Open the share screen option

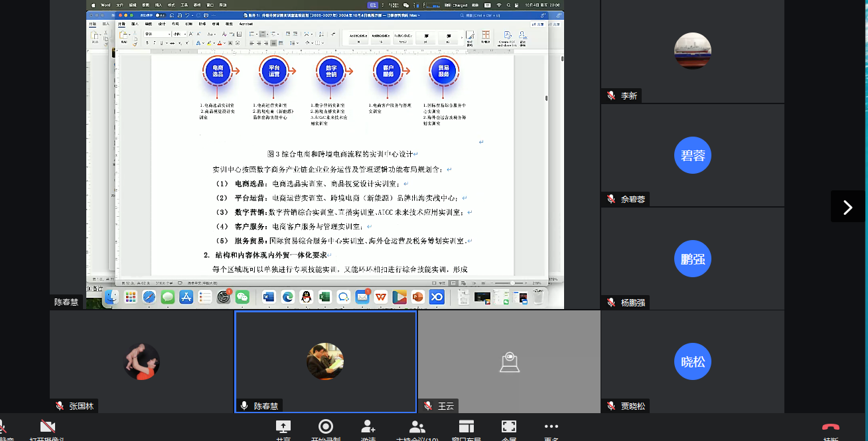pyautogui.click(x=283, y=428)
